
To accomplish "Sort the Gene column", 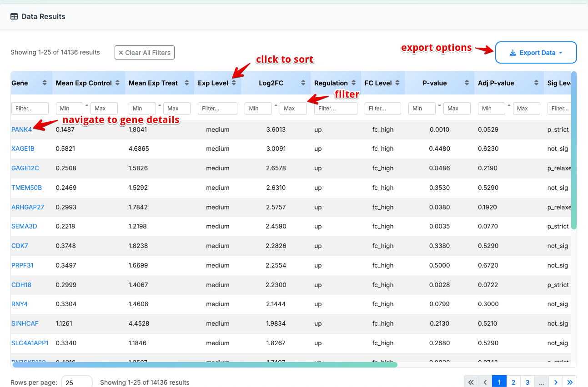I will pyautogui.click(x=44, y=83).
